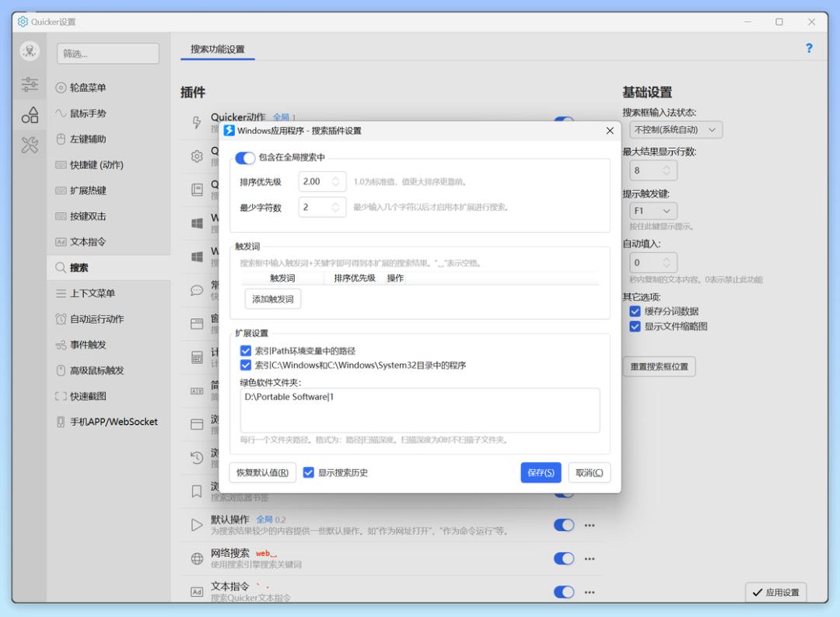The image size is (840, 617).
Task: Click the 默认操作 play triangle icon
Action: pos(197,524)
